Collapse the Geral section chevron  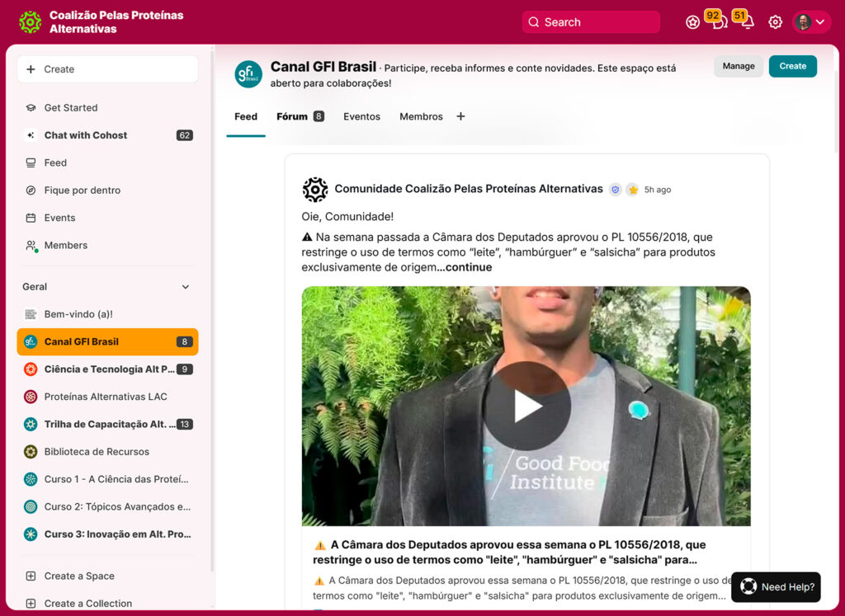[186, 287]
